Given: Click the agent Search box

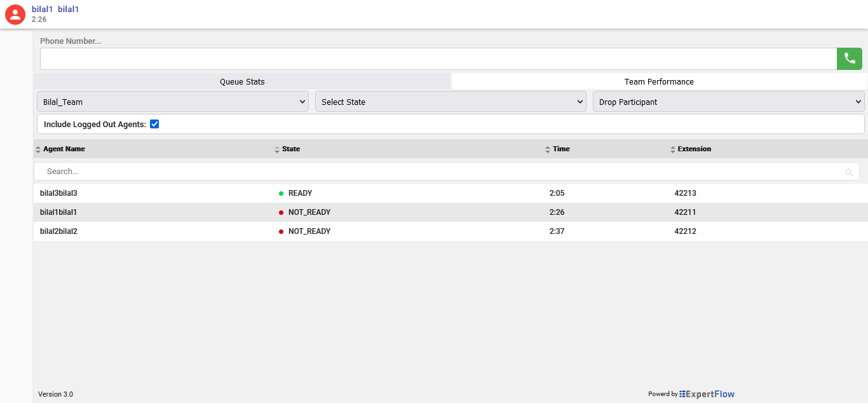Looking at the screenshot, I should point(438,172).
